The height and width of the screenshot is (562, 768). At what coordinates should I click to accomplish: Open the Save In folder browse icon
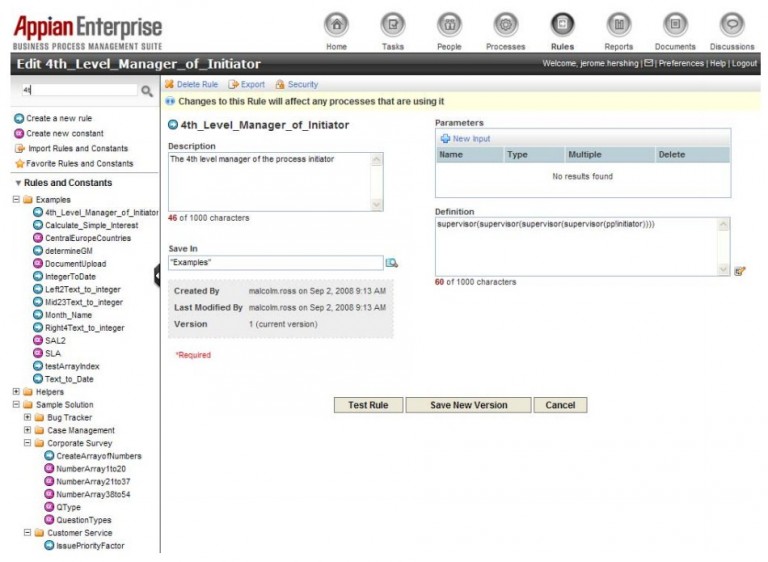(391, 263)
